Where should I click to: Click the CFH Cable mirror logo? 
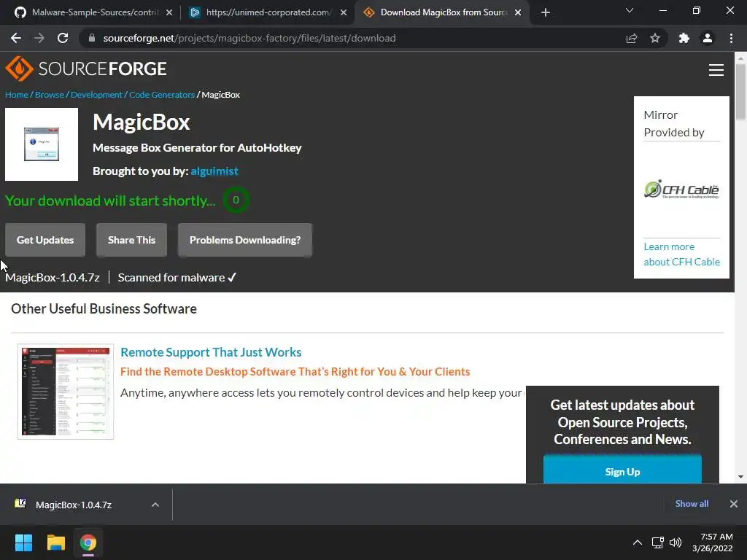pyautogui.click(x=681, y=190)
